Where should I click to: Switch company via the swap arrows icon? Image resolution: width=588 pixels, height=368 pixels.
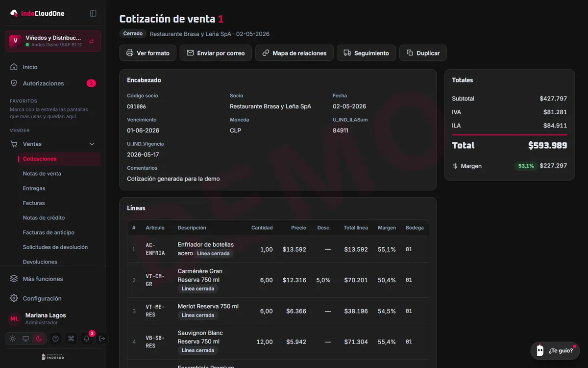tap(92, 41)
